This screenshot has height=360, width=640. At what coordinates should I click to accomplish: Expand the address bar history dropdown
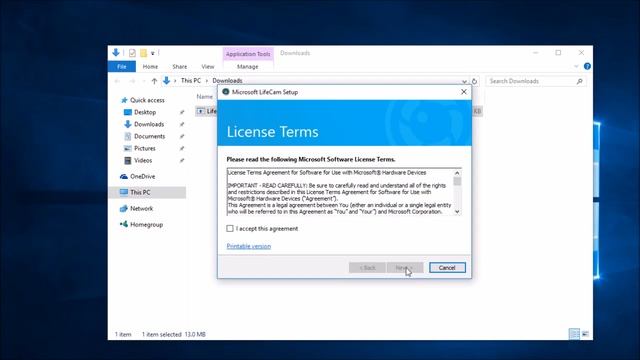[x=464, y=81]
